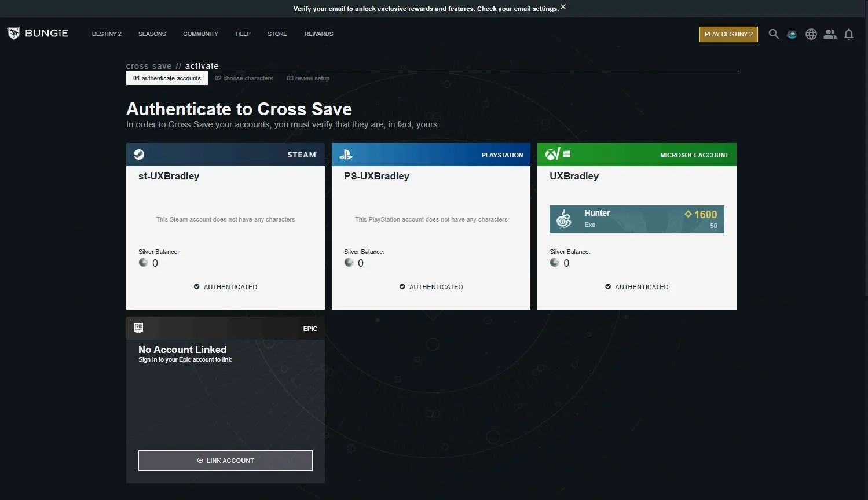Click the Hunter power level diamond icon
The width and height of the screenshot is (868, 500).
[688, 214]
